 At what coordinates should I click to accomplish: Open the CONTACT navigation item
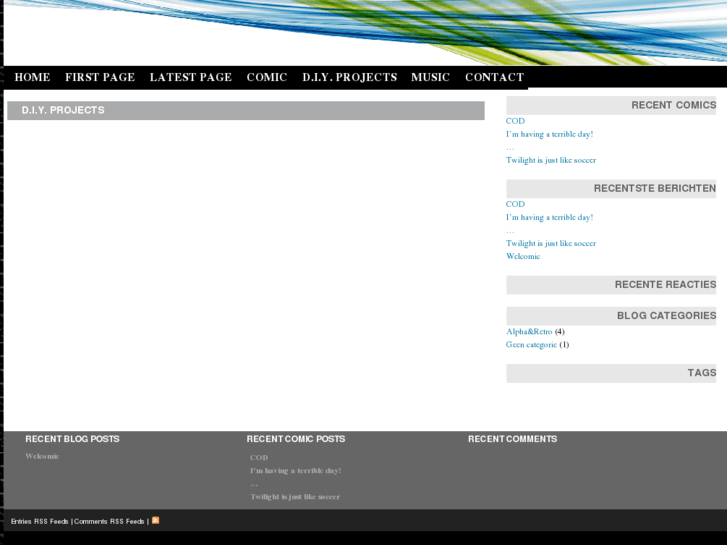(494, 77)
